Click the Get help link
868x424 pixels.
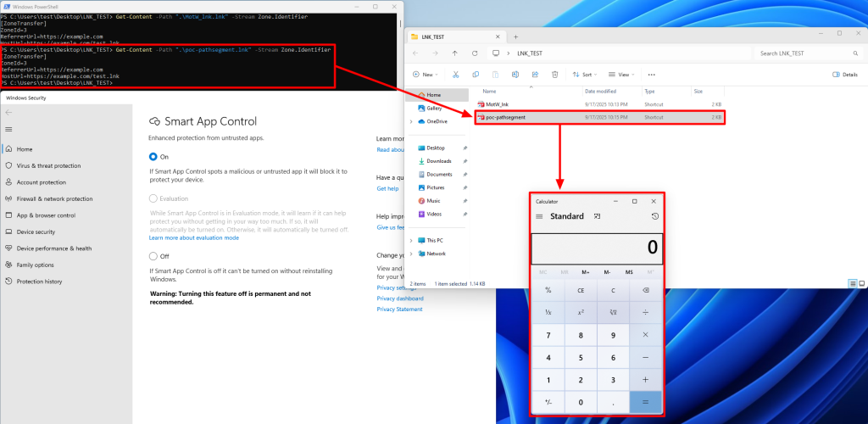tap(387, 188)
